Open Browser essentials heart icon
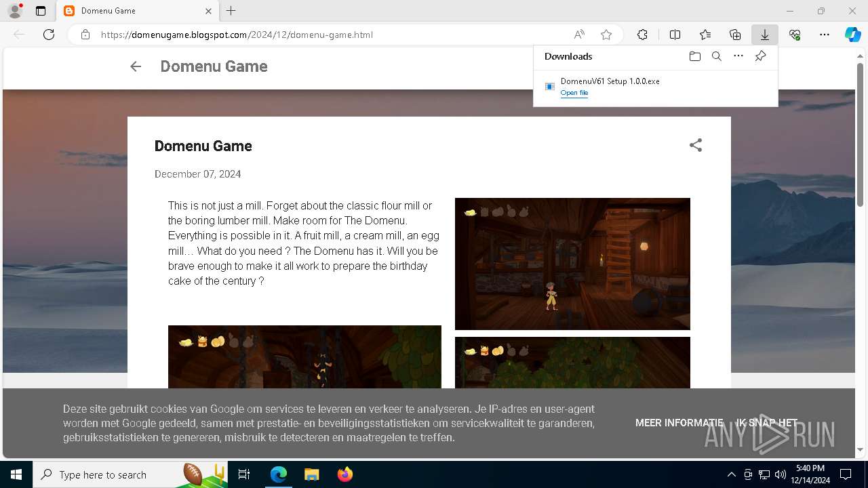 [x=795, y=35]
